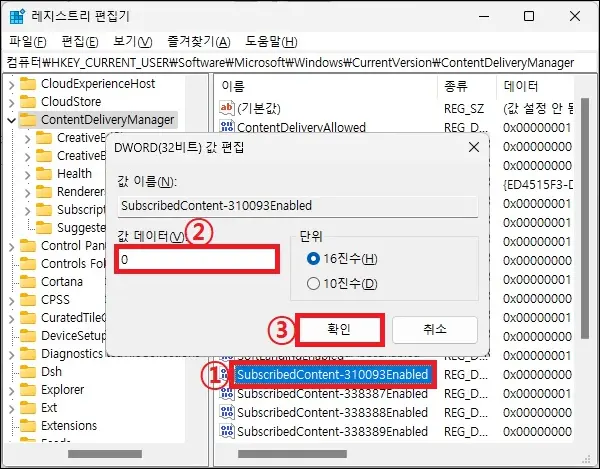
Task: Click the Cortana folder icon
Action: click(x=28, y=282)
